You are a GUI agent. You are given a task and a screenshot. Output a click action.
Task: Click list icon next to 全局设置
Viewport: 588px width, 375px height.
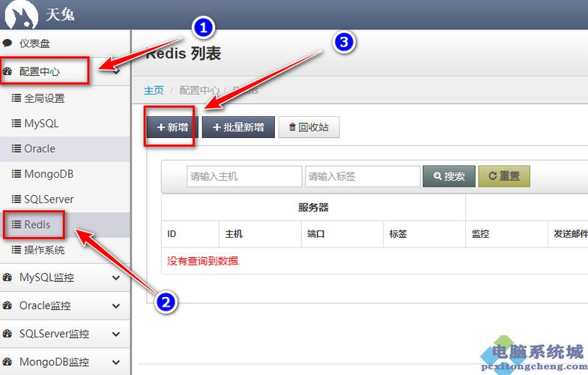(16, 98)
